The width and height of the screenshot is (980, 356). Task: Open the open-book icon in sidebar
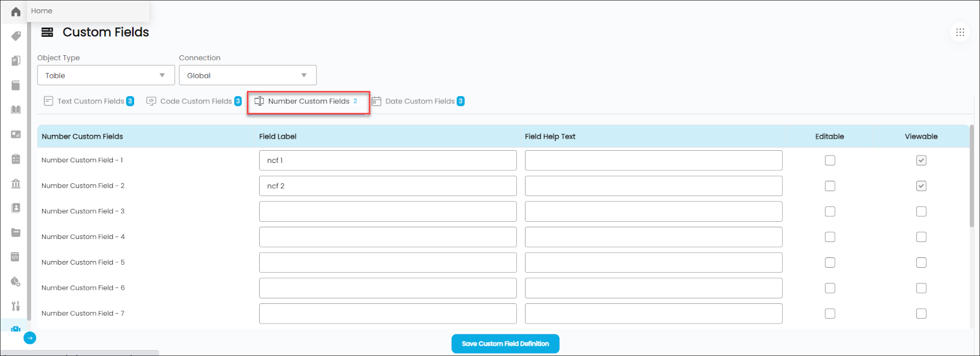click(x=16, y=110)
